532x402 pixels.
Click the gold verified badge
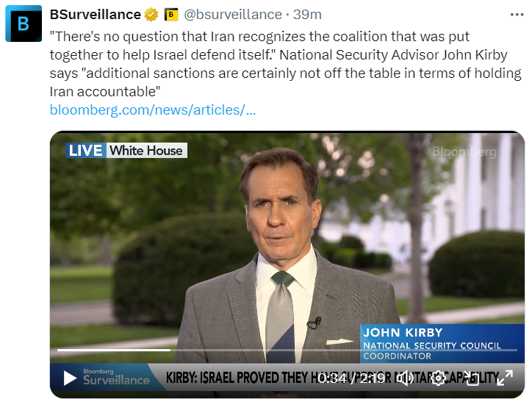[151, 15]
